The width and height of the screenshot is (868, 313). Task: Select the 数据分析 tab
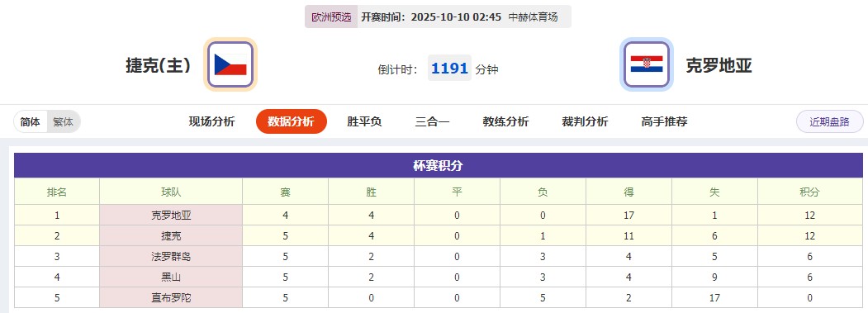[x=292, y=122]
